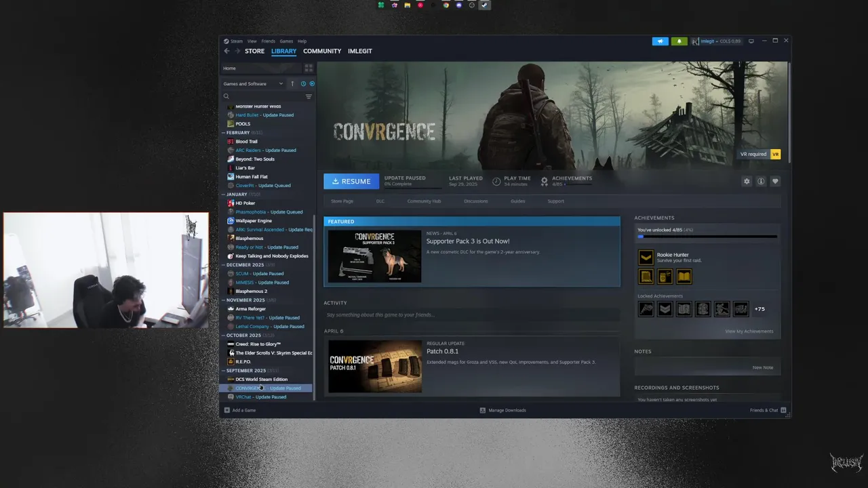The height and width of the screenshot is (488, 868).
Task: Click the achievements gear icon in header
Action: tap(544, 181)
